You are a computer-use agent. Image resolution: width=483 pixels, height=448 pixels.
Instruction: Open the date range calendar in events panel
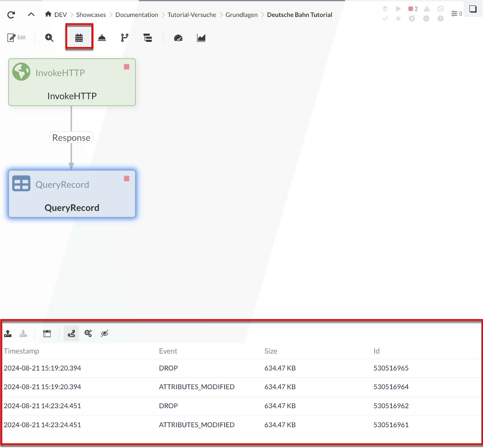pyautogui.click(x=47, y=334)
